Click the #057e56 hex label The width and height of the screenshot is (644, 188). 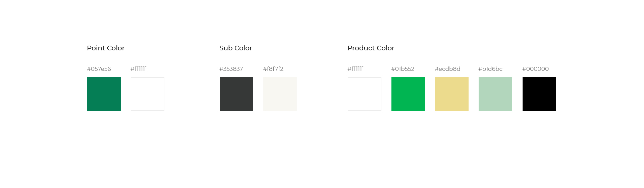(x=99, y=69)
